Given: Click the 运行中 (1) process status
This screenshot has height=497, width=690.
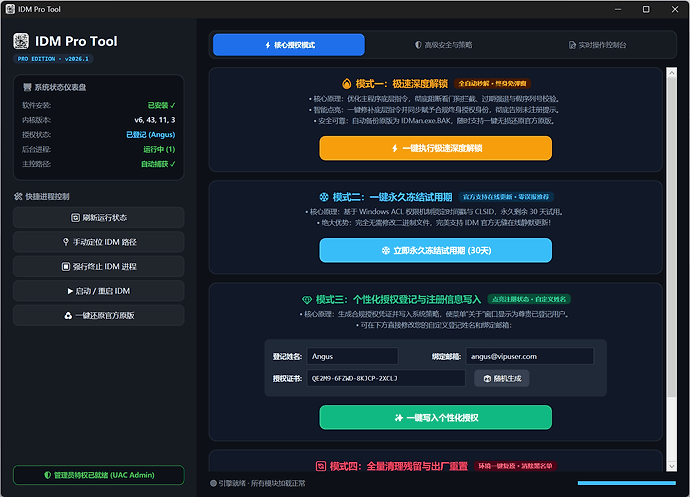Looking at the screenshot, I should click(x=159, y=149).
